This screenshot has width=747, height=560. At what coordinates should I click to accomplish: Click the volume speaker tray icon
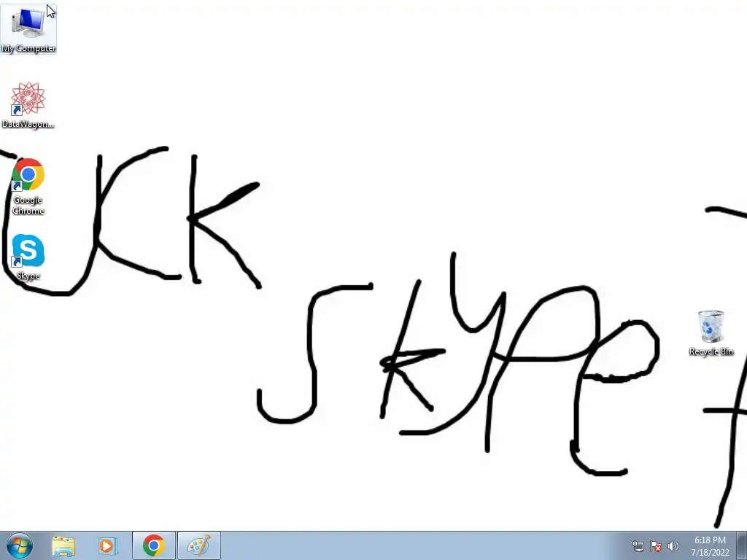coord(673,546)
